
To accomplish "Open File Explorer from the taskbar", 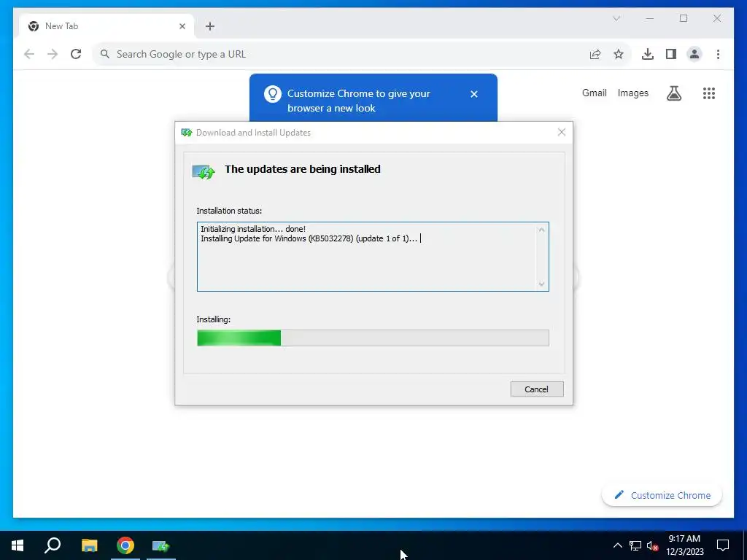I will pyautogui.click(x=89, y=545).
